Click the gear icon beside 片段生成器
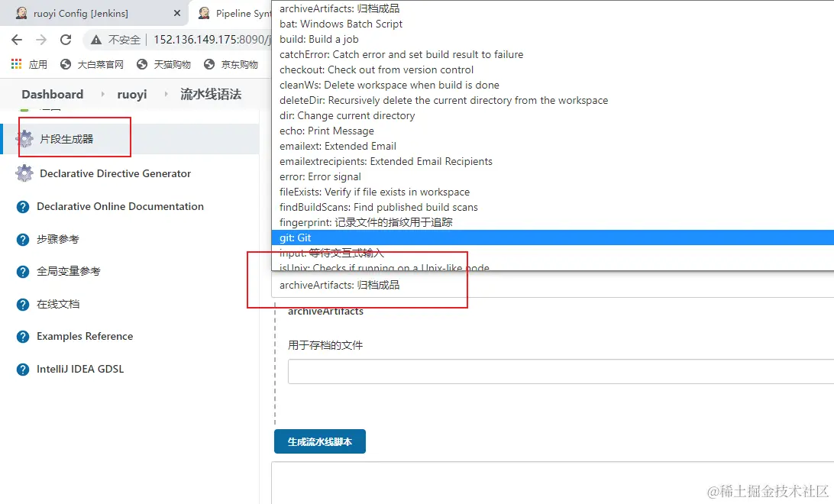834x504 pixels. [24, 139]
